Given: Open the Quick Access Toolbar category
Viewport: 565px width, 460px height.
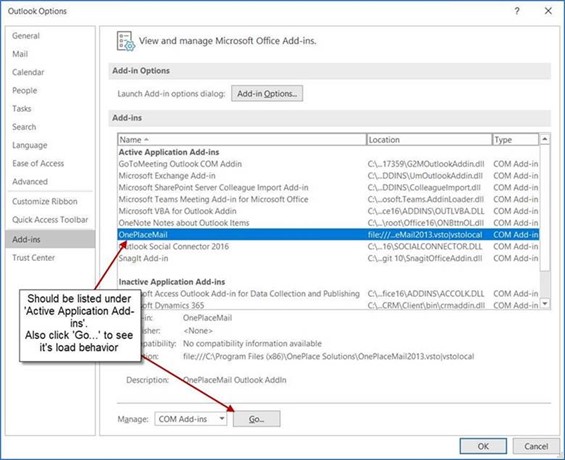Looking at the screenshot, I should tap(50, 219).
